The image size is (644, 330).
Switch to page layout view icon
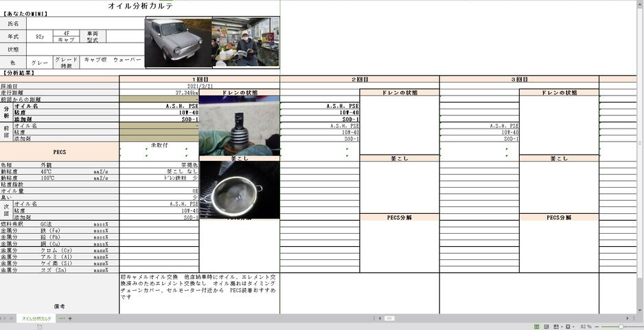point(547,327)
